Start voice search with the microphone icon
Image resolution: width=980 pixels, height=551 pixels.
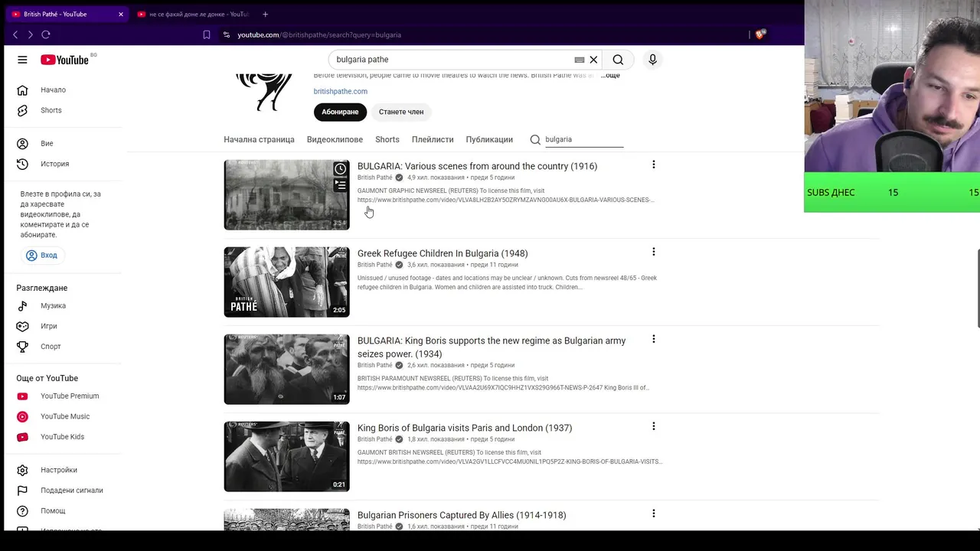(652, 60)
